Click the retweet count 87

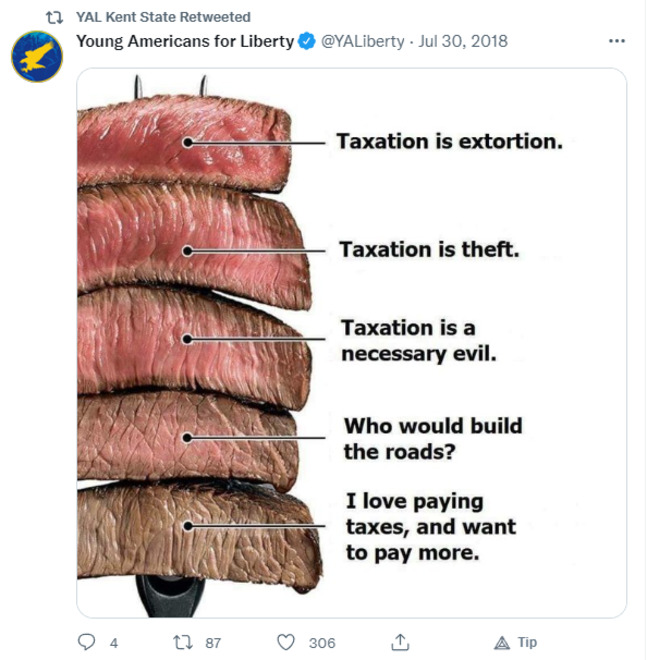click(213, 643)
